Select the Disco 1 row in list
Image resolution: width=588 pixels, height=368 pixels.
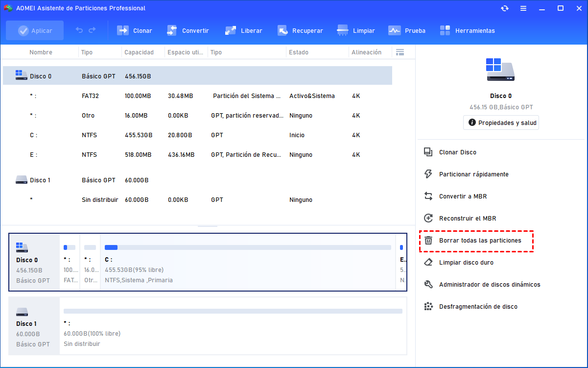click(197, 180)
